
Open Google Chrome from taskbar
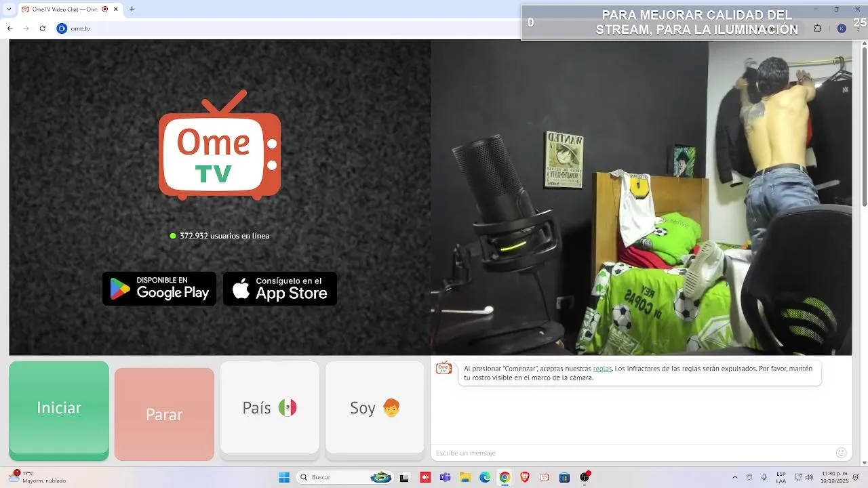505,477
